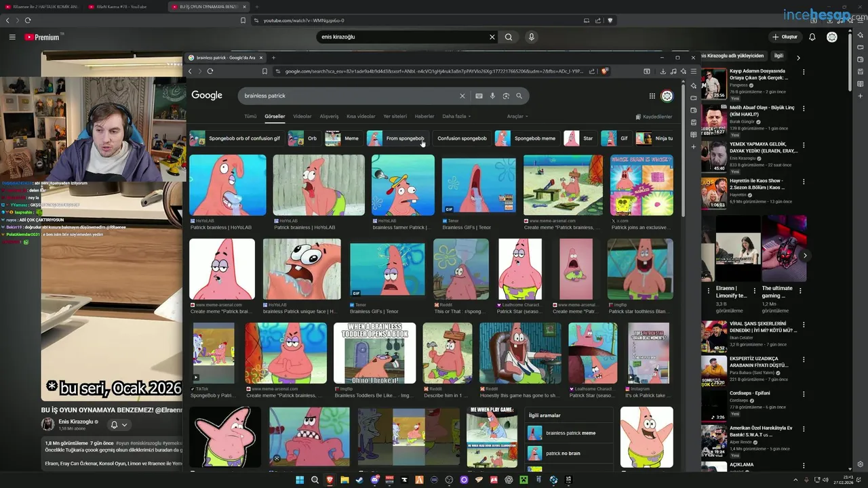Select the 'Spongebob meme' chip
Viewport: 868px width, 488px height.
coord(526,138)
